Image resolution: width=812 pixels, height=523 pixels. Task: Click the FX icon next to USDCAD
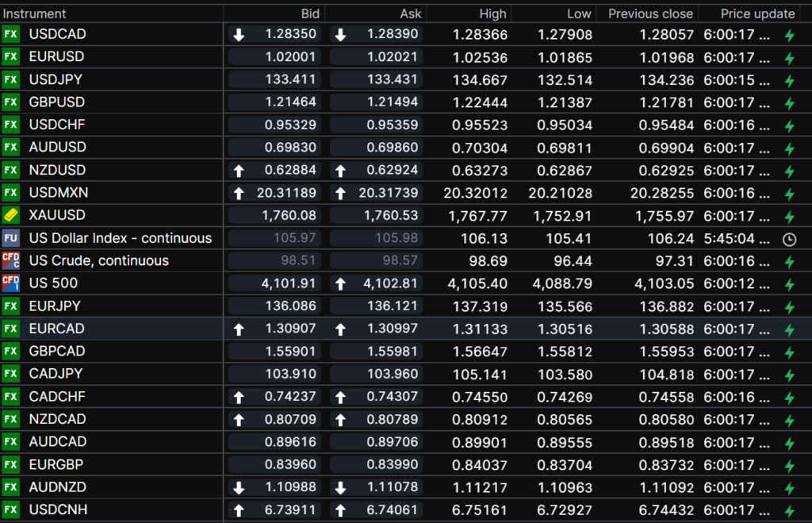[x=10, y=34]
